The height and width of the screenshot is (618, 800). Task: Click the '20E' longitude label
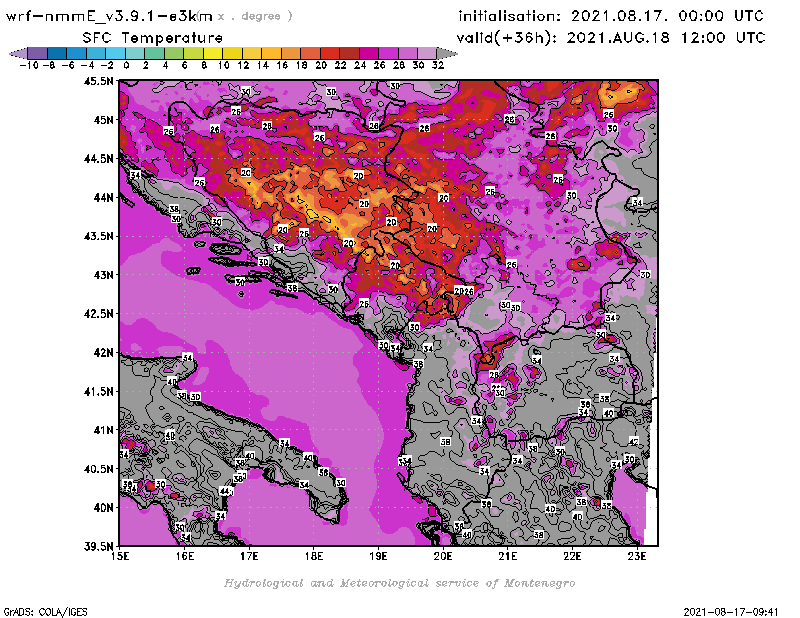(x=443, y=556)
